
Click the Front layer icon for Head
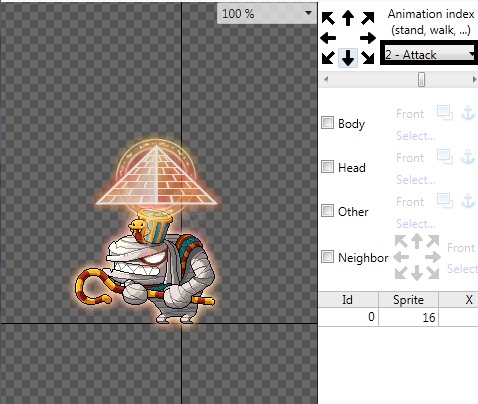click(x=445, y=157)
